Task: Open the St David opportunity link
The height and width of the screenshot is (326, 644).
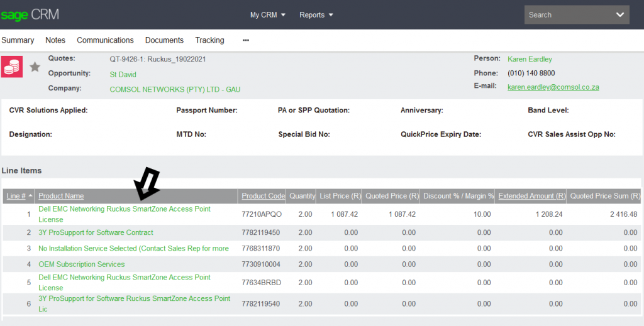Action: click(123, 74)
